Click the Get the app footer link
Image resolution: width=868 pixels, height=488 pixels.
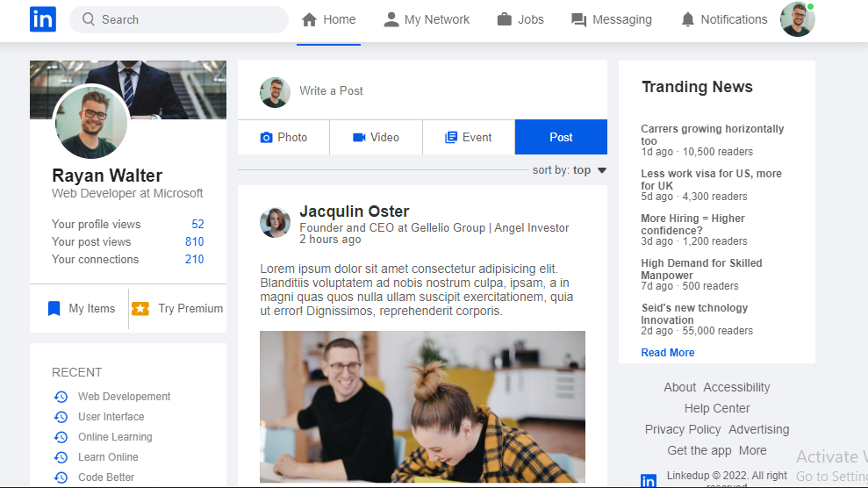[x=699, y=450]
